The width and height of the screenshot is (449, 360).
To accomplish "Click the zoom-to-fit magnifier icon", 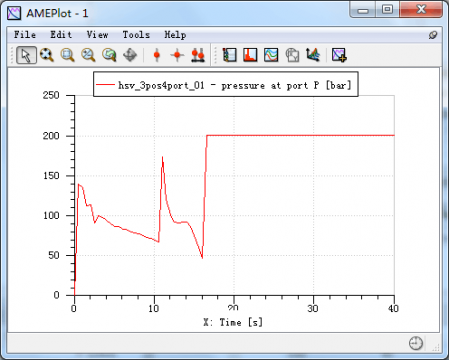I will [x=47, y=55].
